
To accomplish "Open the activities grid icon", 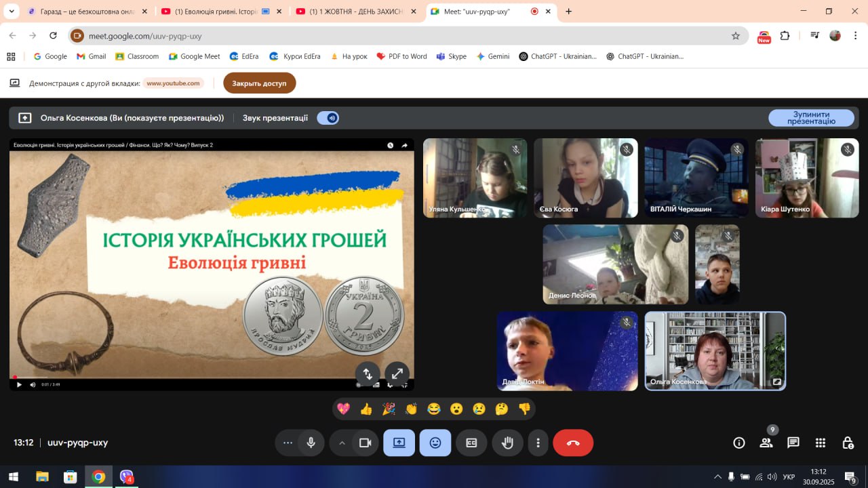I will coord(821,443).
